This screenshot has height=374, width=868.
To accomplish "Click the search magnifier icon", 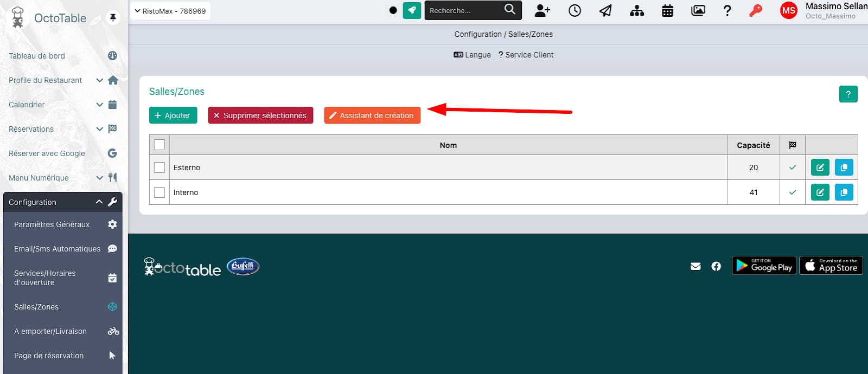I will pos(510,9).
